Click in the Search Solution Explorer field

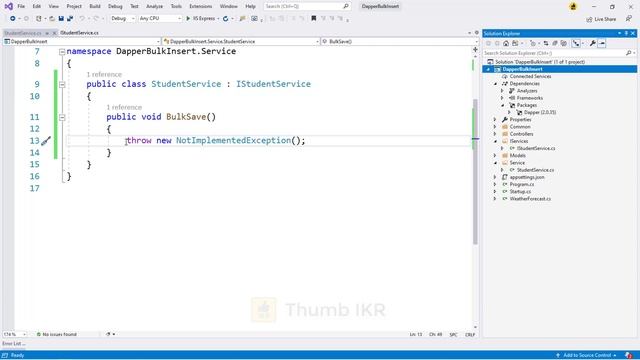pyautogui.click(x=553, y=53)
